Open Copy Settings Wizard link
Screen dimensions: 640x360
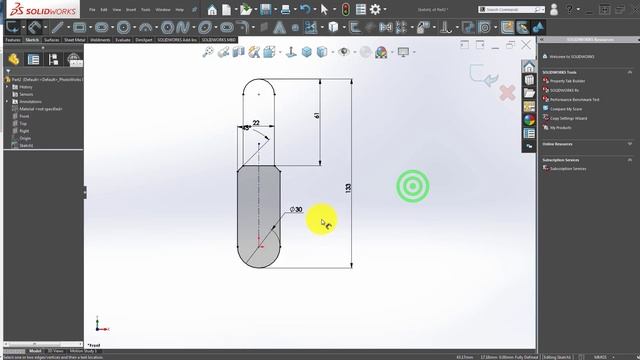(569, 118)
